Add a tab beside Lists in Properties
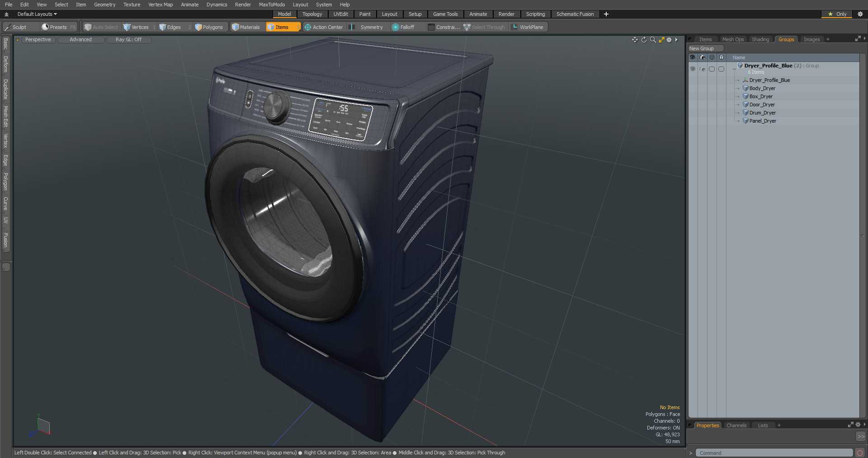Viewport: 868px width, 458px height. click(x=779, y=425)
